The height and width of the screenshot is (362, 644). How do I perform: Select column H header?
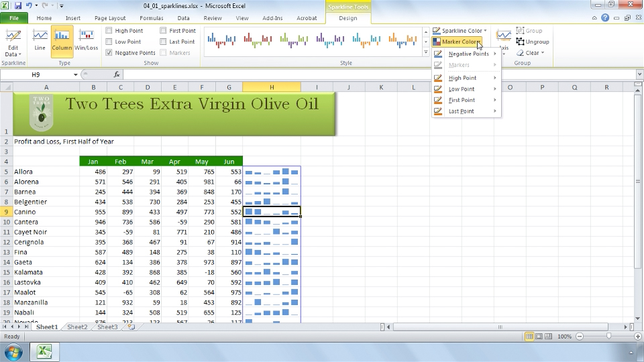pyautogui.click(x=272, y=87)
